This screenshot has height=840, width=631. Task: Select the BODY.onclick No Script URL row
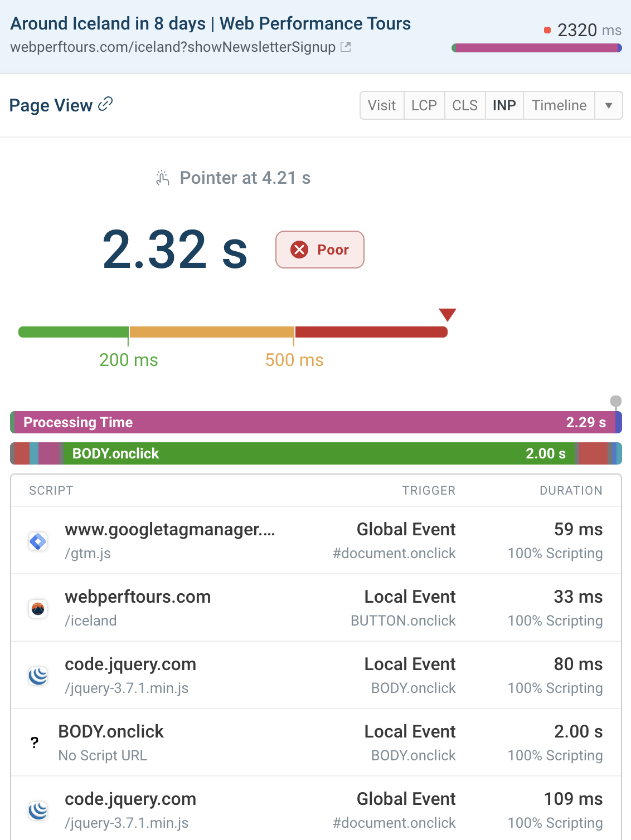point(316,743)
